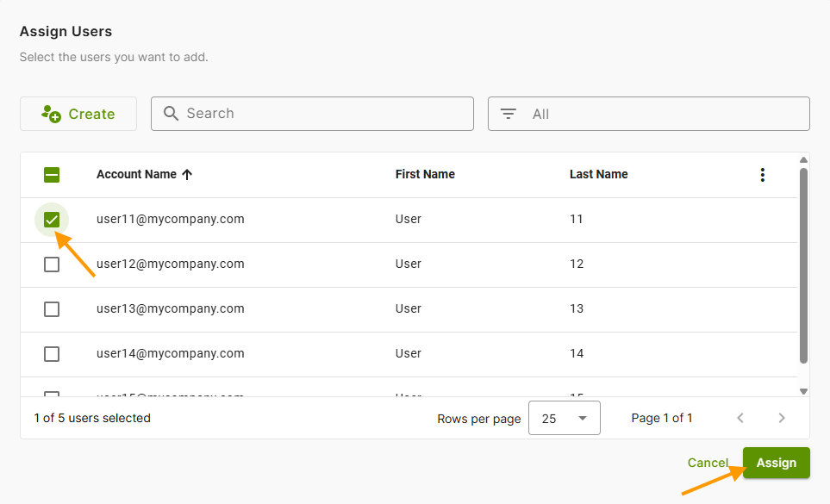Go to the next page arrow

[x=781, y=419]
